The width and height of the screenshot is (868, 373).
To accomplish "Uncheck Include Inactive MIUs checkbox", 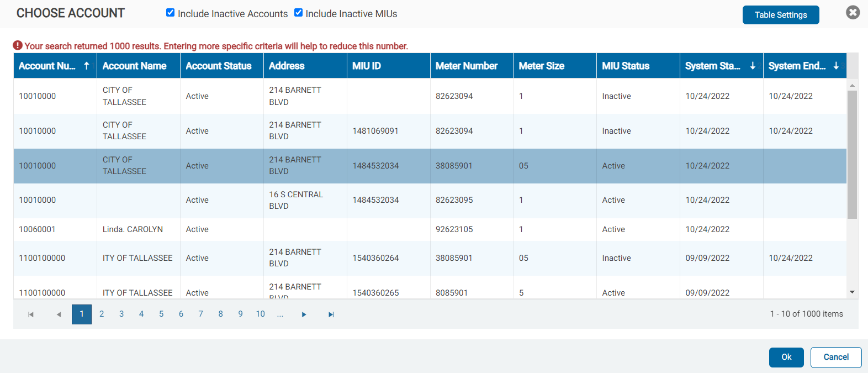I will coord(298,13).
